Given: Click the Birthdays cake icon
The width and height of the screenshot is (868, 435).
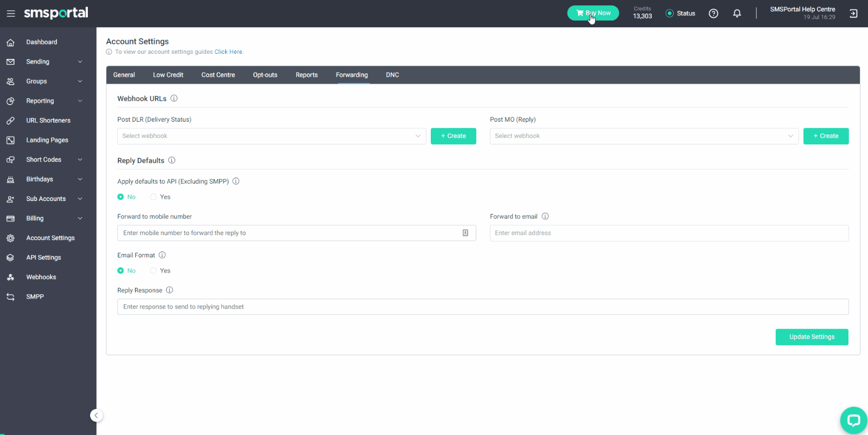Looking at the screenshot, I should click(10, 179).
